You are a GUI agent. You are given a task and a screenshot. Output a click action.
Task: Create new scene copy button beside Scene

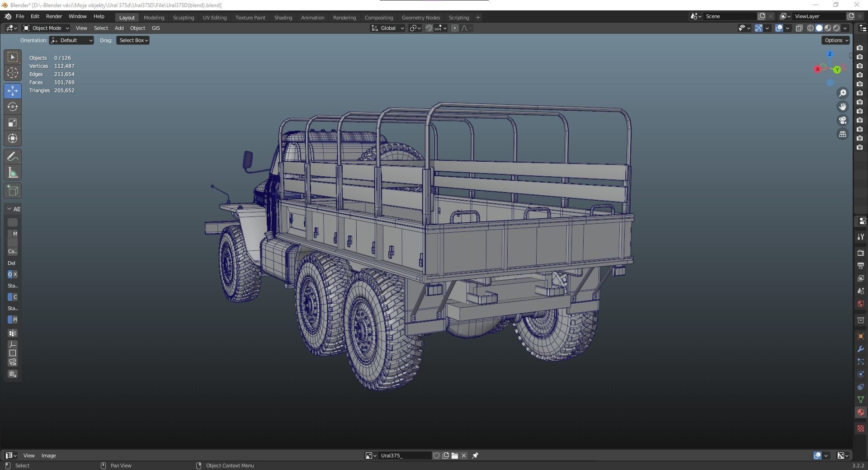tap(762, 16)
